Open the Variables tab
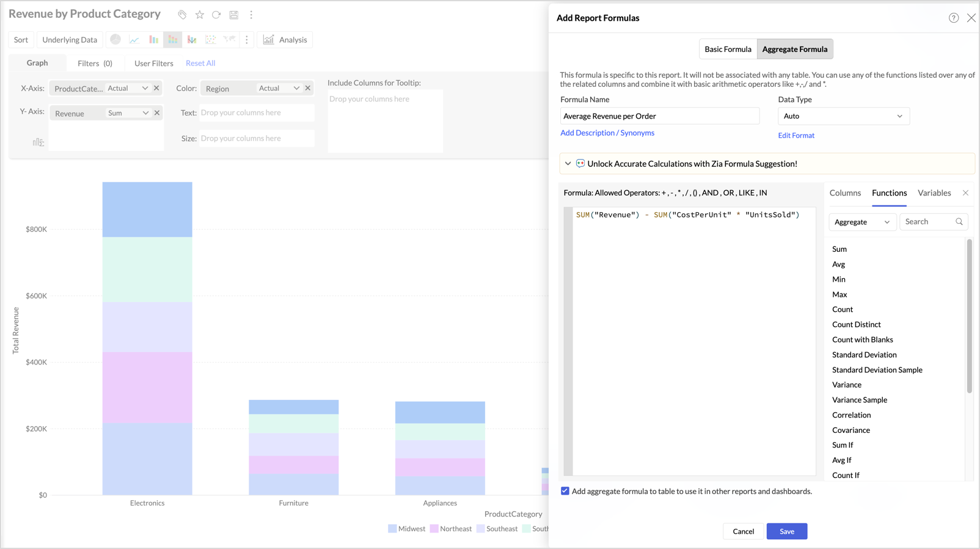This screenshot has width=980, height=549. point(934,193)
